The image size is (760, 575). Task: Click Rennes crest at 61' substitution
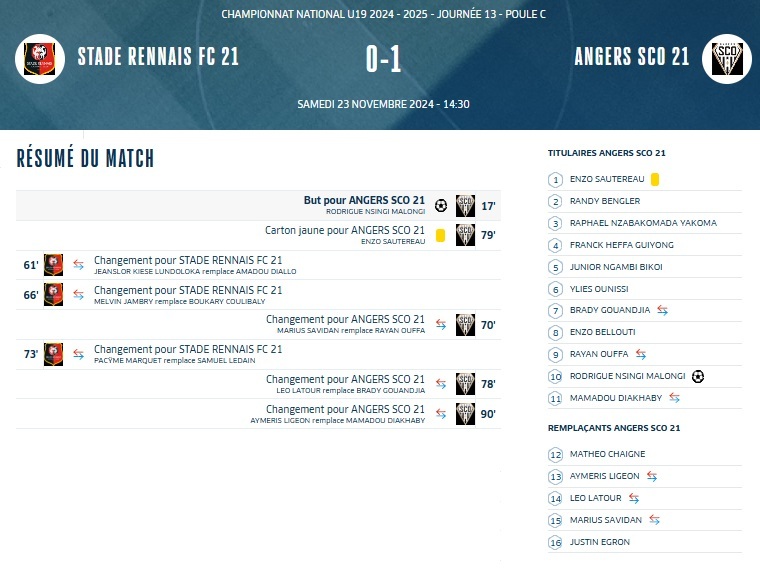point(53,265)
